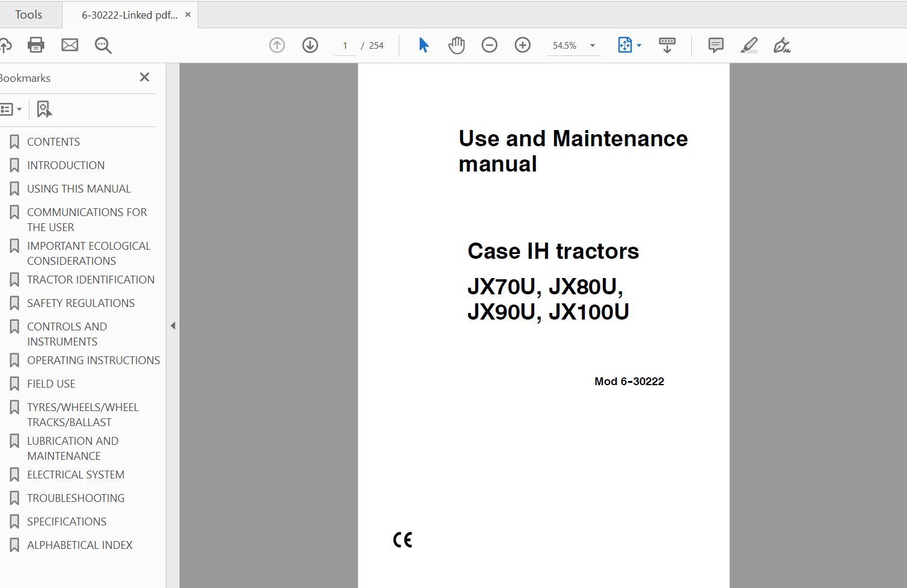
Task: Select the Highlight text tool
Action: pos(749,45)
